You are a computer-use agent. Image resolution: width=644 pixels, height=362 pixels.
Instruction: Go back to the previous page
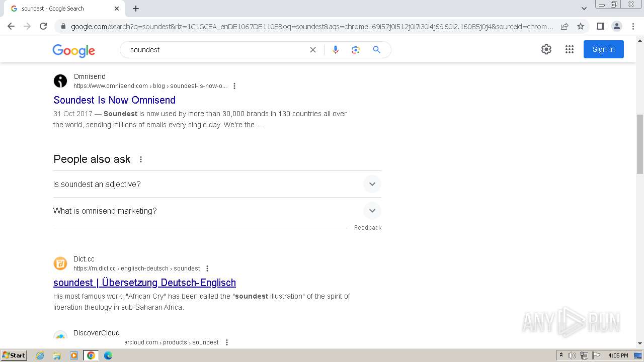point(11,26)
